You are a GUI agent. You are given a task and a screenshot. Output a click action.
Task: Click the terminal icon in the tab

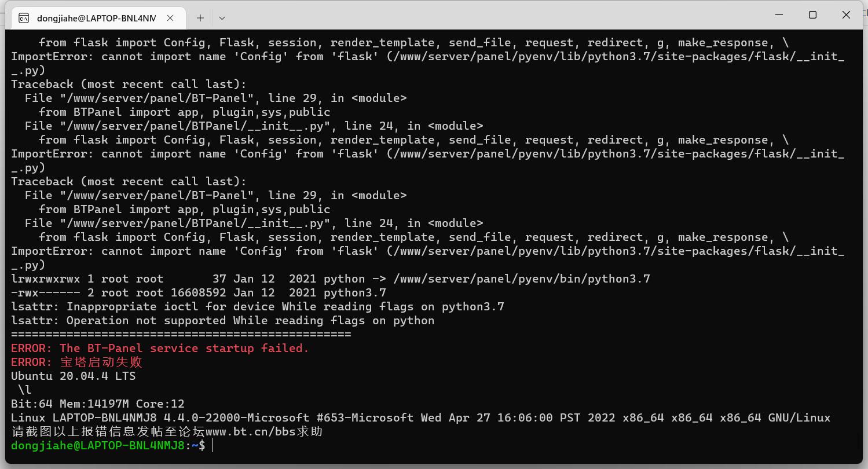click(x=24, y=18)
